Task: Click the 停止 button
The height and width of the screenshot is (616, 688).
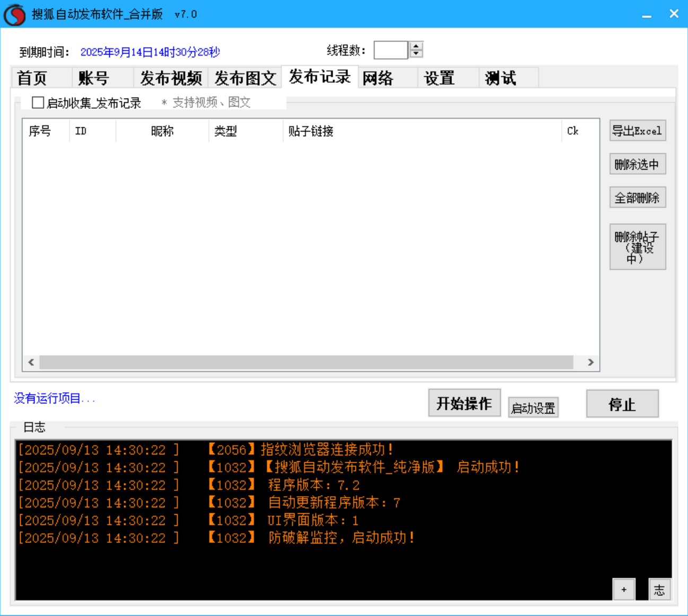Action: pos(622,404)
